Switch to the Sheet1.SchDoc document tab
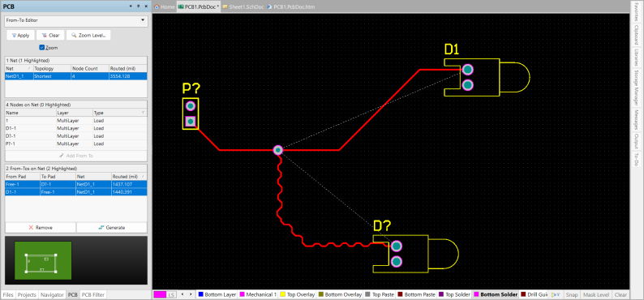 click(246, 7)
